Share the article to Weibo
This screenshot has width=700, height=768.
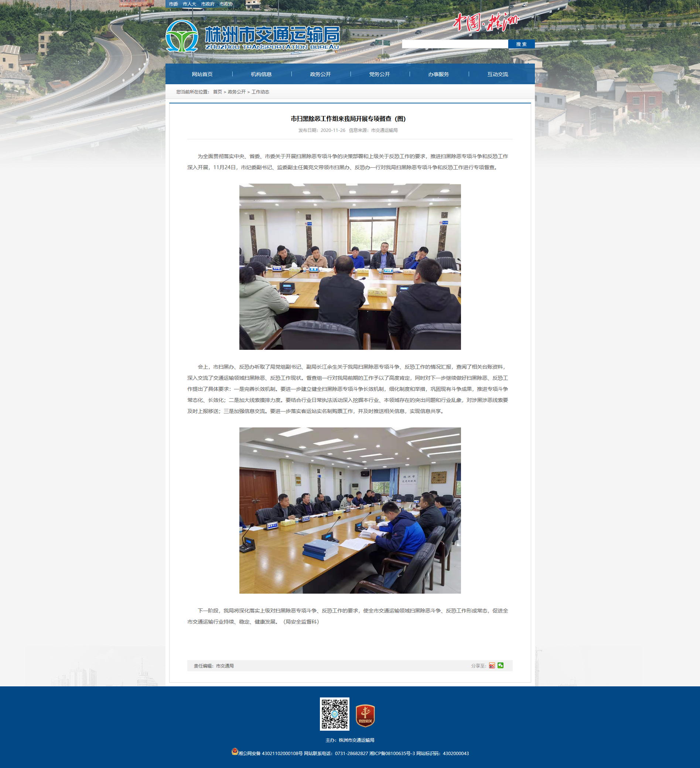pyautogui.click(x=492, y=665)
